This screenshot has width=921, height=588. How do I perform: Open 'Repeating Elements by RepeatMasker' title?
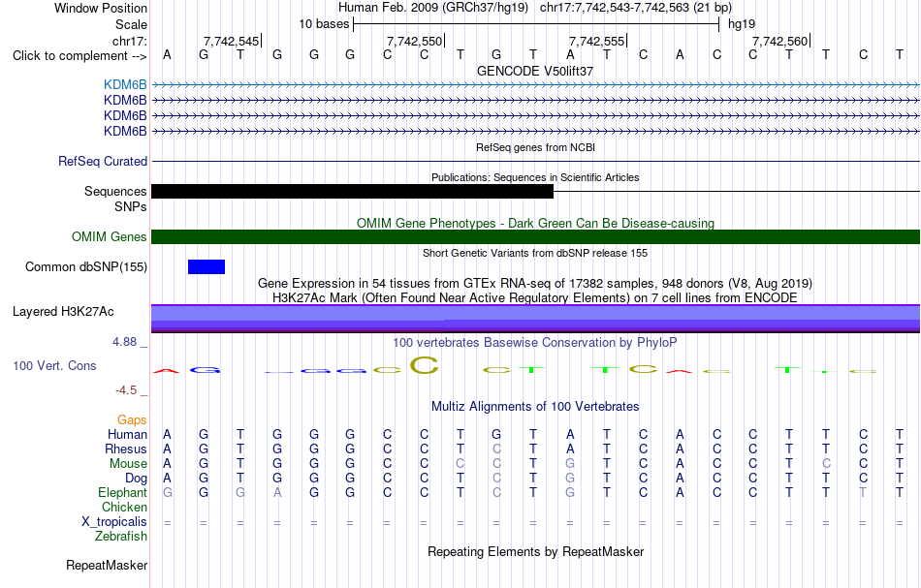536,551
